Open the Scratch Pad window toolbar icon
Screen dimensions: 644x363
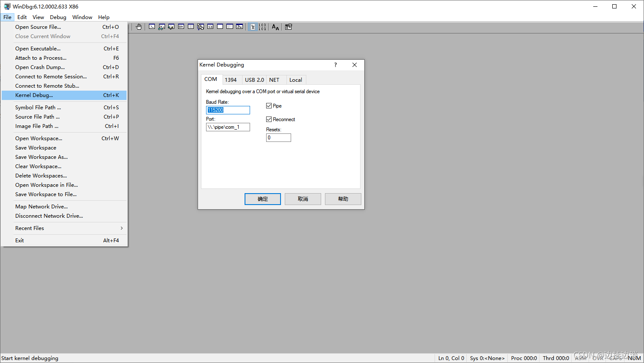(x=220, y=27)
